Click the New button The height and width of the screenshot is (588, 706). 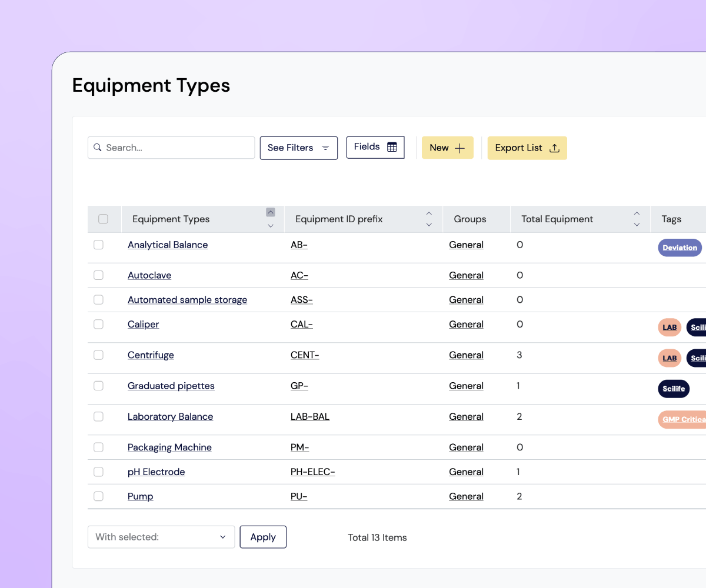coord(448,148)
